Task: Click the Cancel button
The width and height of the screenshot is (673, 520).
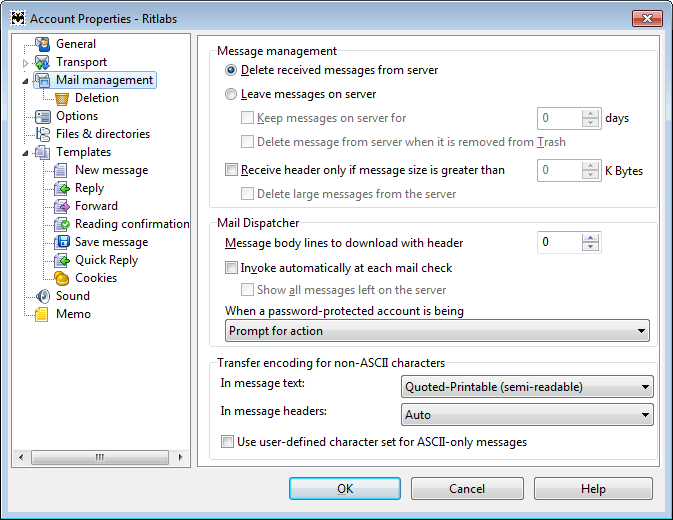Action: coord(467,489)
